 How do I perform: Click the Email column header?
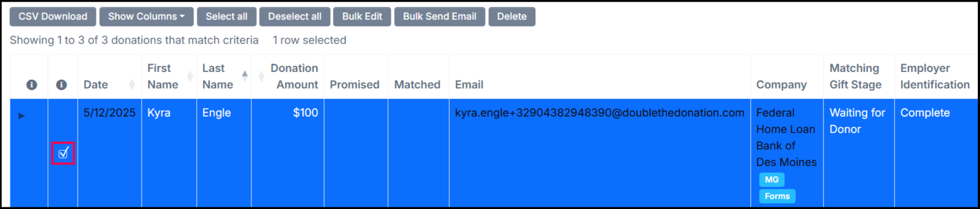tap(469, 85)
